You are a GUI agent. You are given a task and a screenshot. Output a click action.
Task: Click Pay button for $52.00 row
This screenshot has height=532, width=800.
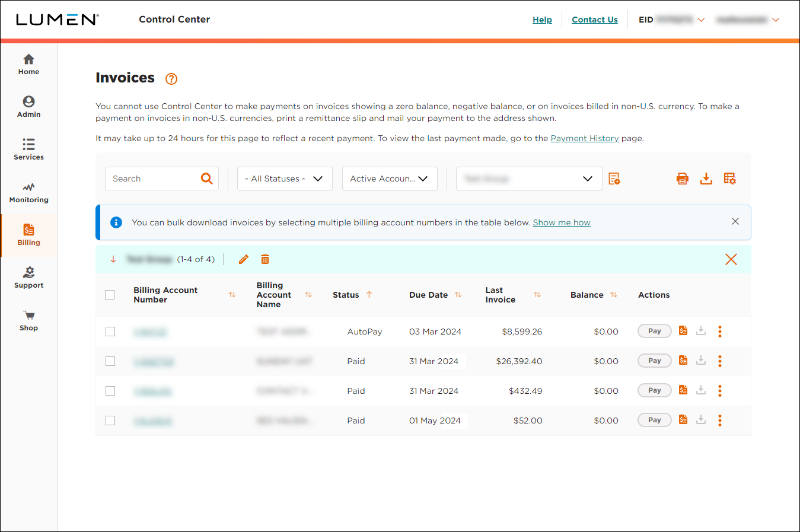click(x=655, y=420)
